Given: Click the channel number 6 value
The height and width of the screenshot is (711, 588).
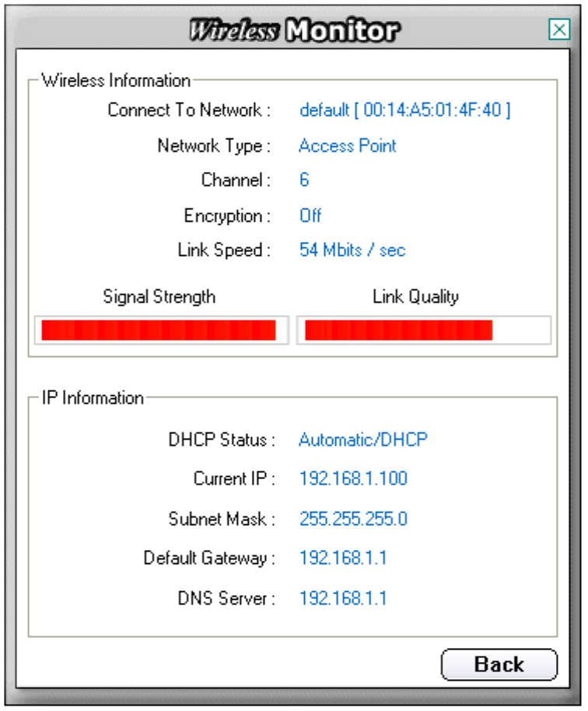Looking at the screenshot, I should click(304, 180).
